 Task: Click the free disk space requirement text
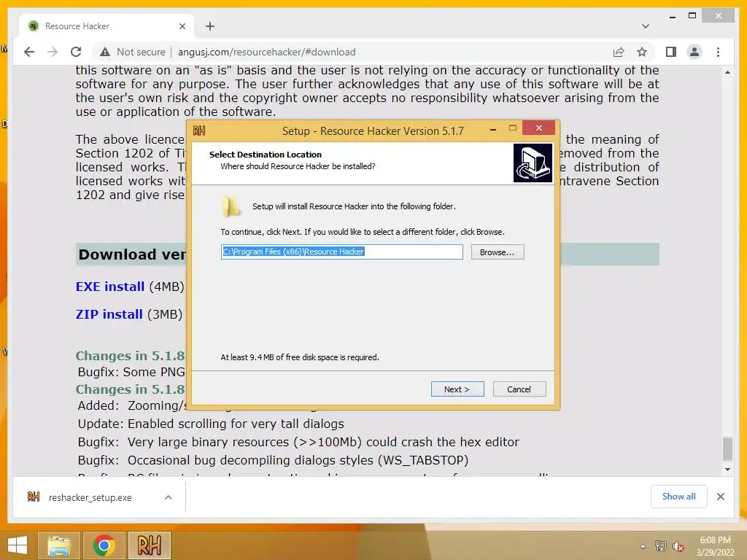pyautogui.click(x=300, y=357)
